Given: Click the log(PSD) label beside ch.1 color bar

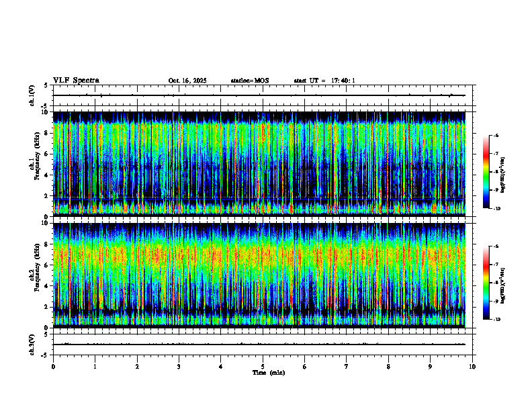Looking at the screenshot, I should tap(503, 175).
